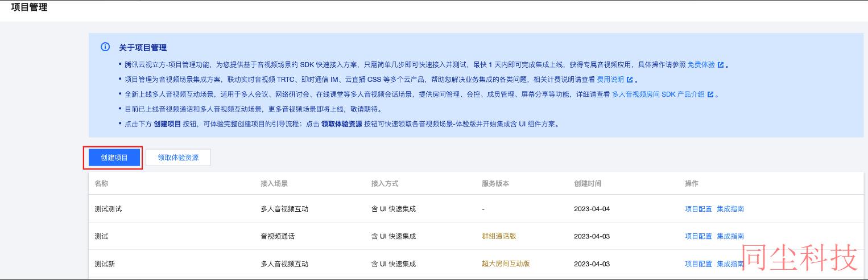Image resolution: width=868 pixels, height=280 pixels.
Task: Click the 项目管理 page title
Action: pos(29,7)
